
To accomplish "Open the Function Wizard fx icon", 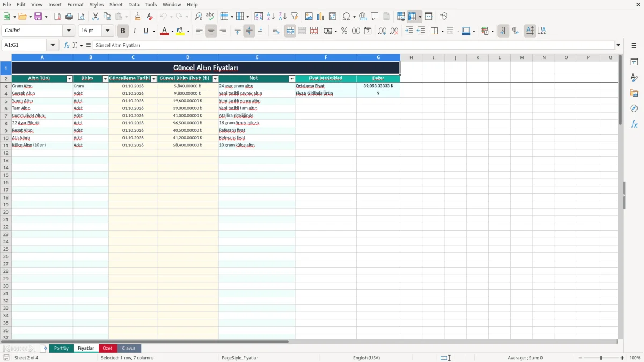I will point(67,45).
